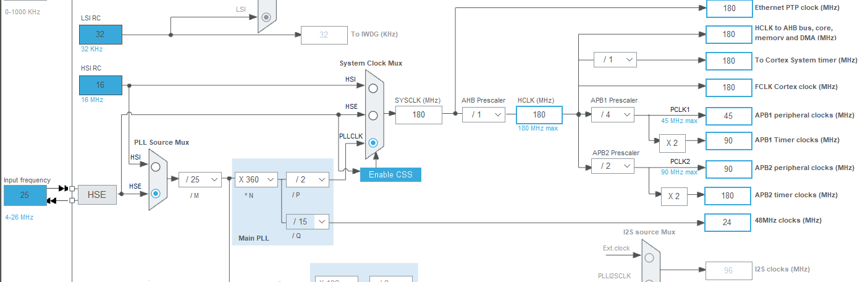Select HSI in PLL Source Mux
Screen dimensions: 868x282
156,166
